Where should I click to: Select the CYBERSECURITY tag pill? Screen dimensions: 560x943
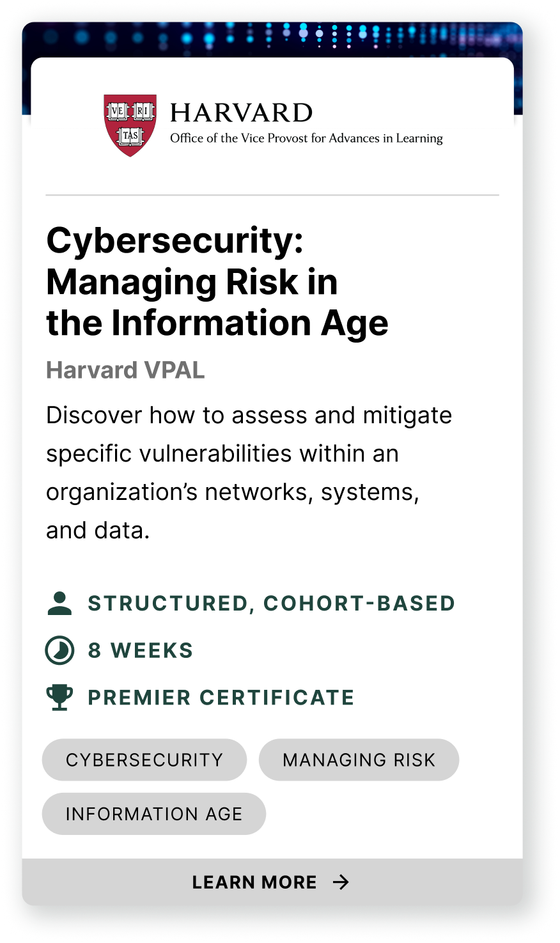tap(144, 760)
